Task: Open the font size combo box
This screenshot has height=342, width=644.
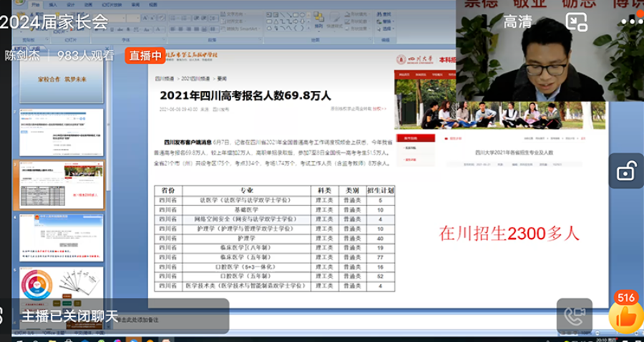Action: point(134,18)
